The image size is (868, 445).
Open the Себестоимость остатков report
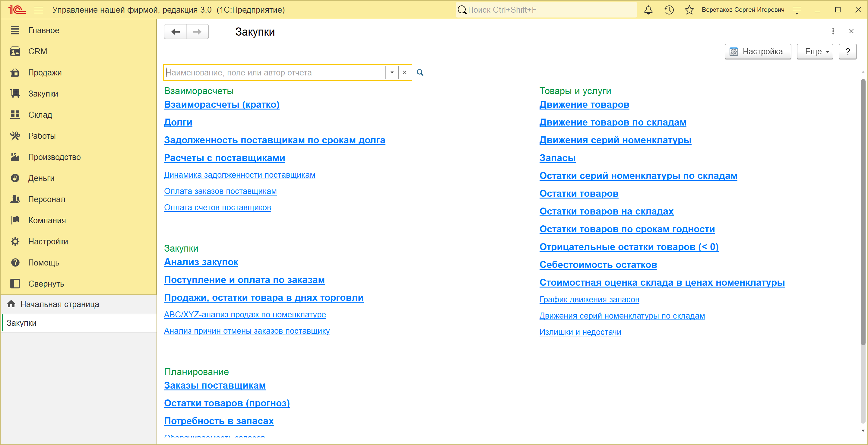point(598,265)
